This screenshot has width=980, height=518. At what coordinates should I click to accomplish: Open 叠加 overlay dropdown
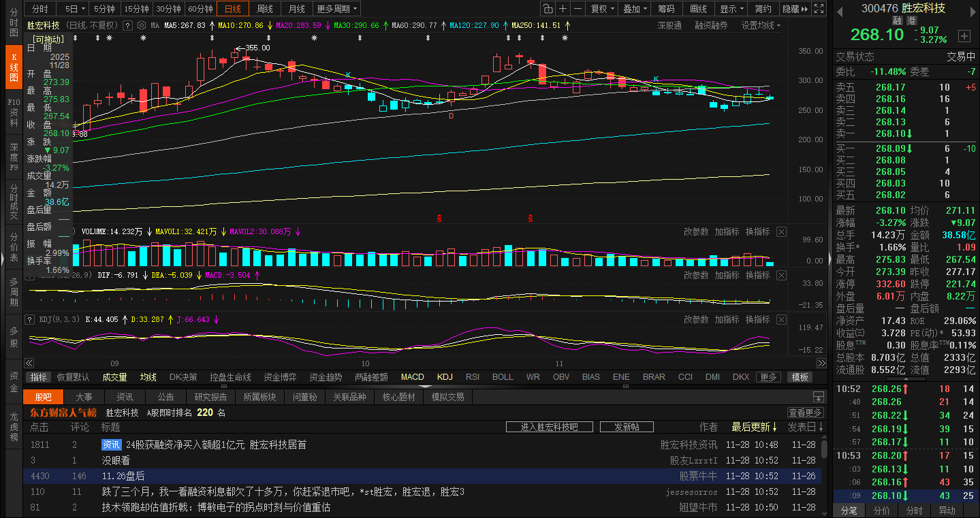coord(635,9)
